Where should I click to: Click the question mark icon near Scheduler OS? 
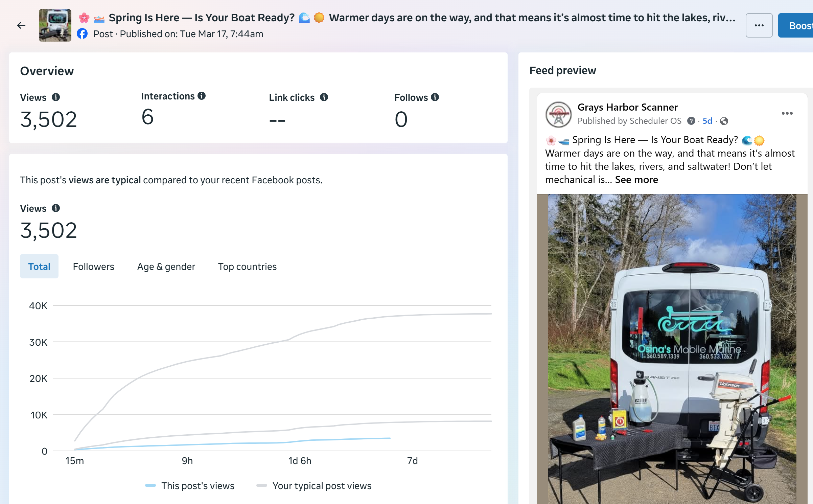691,121
